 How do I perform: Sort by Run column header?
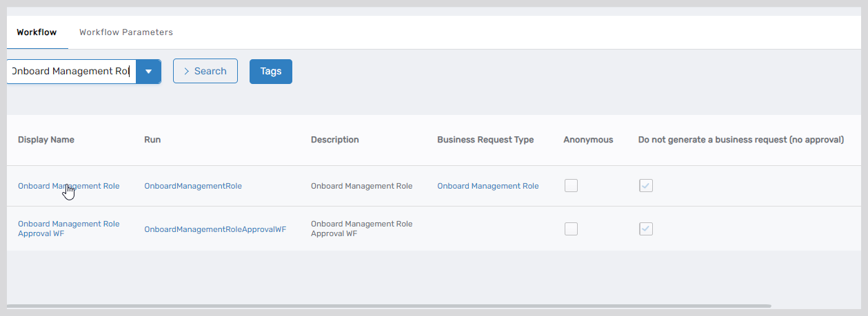point(152,140)
